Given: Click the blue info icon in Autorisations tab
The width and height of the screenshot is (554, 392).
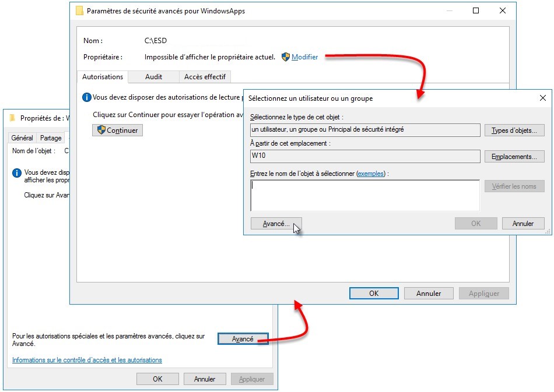Looking at the screenshot, I should [86, 97].
